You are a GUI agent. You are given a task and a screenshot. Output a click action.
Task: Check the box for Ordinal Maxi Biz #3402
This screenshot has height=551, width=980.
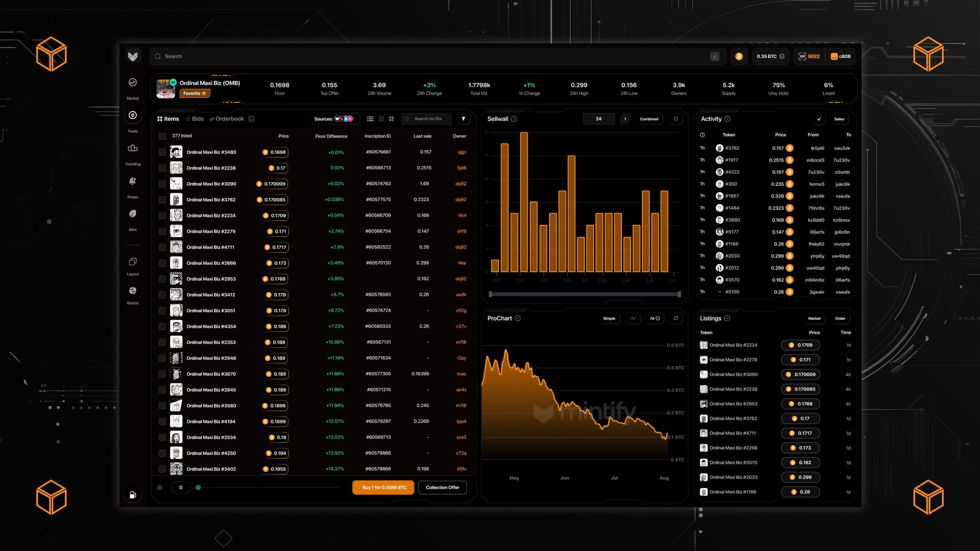click(162, 469)
